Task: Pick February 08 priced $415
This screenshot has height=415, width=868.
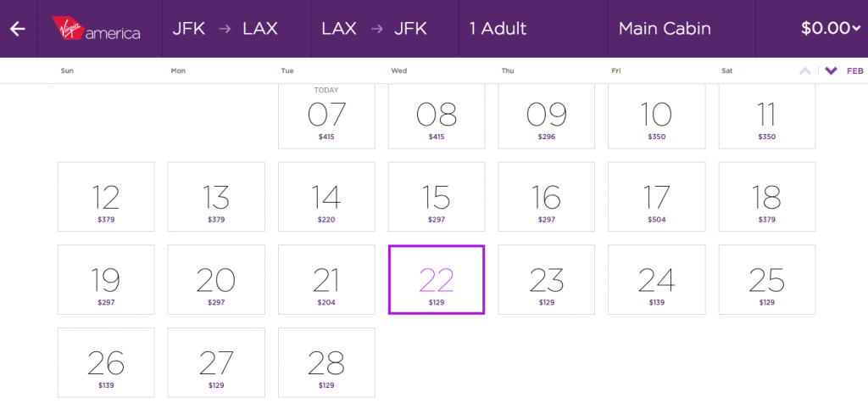Action: [437, 116]
